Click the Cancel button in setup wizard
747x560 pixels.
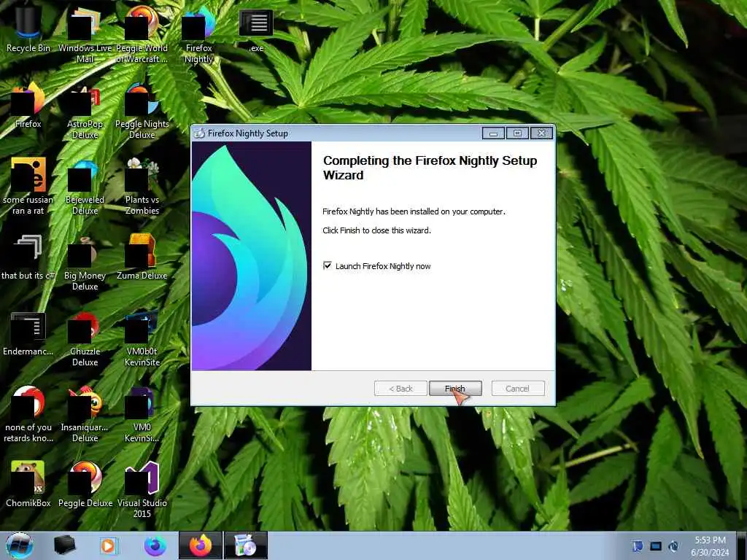[517, 389]
